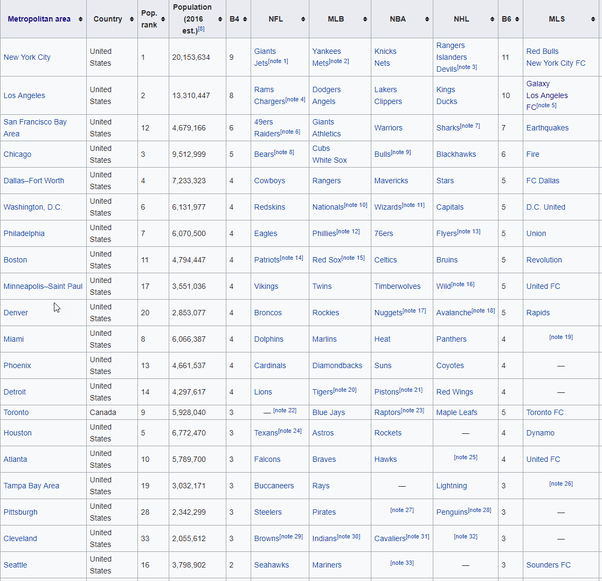This screenshot has height=581, width=602.
Task: Open the Metropolitan area header link
Action: (x=39, y=19)
